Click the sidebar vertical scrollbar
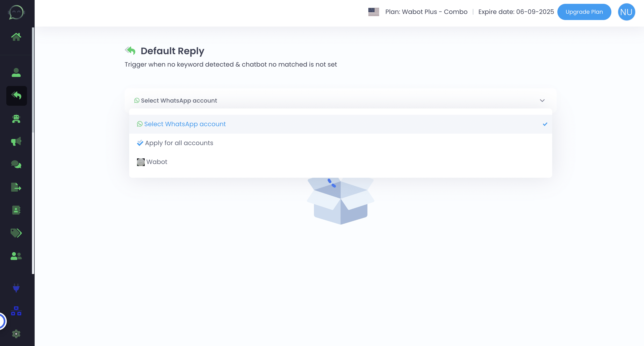The image size is (644, 346). pos(33,80)
